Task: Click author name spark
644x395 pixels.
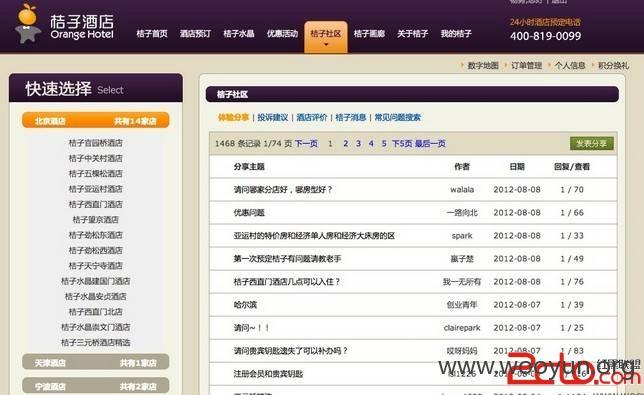Action: [462, 236]
